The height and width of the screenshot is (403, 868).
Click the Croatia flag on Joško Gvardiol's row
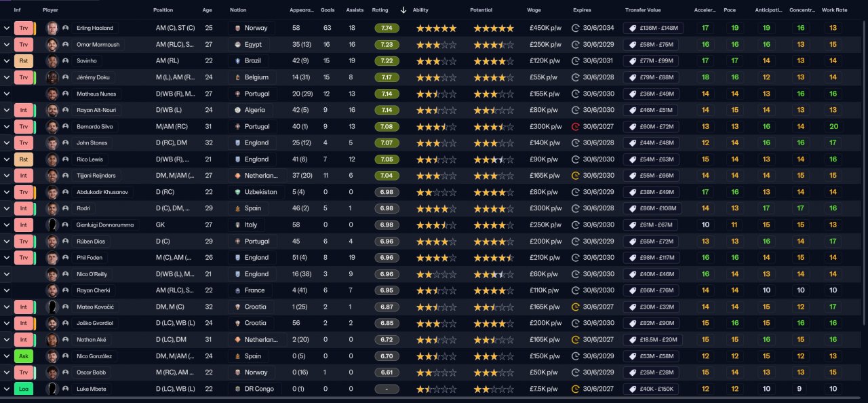pyautogui.click(x=237, y=323)
